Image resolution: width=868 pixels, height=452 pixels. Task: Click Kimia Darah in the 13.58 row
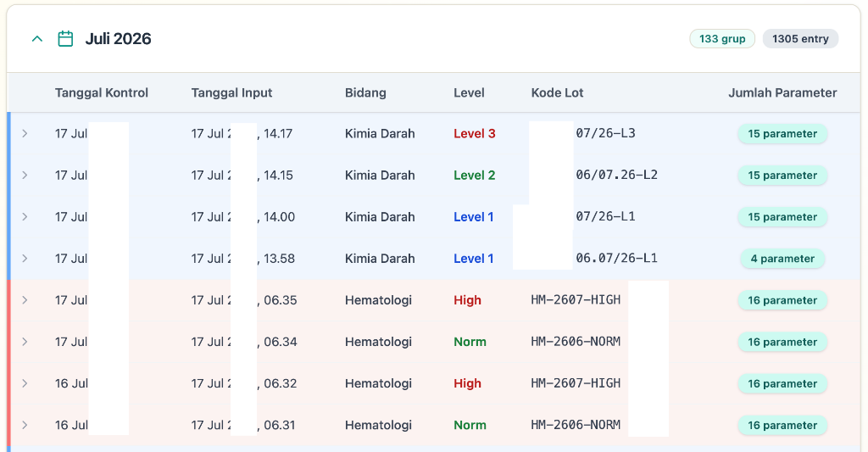click(x=380, y=258)
